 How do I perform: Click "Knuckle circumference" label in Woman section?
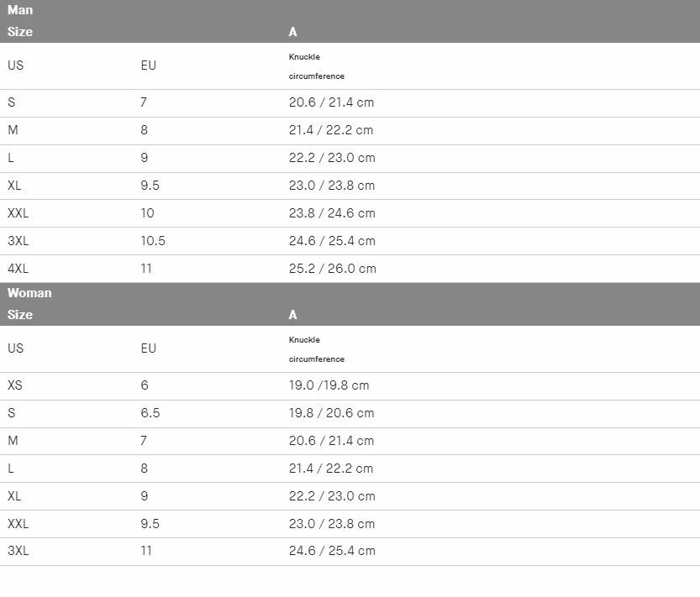(316, 349)
